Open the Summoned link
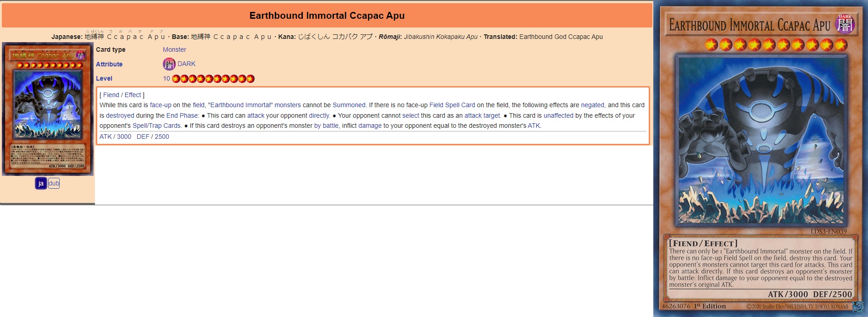This screenshot has height=317, width=868. tap(349, 105)
